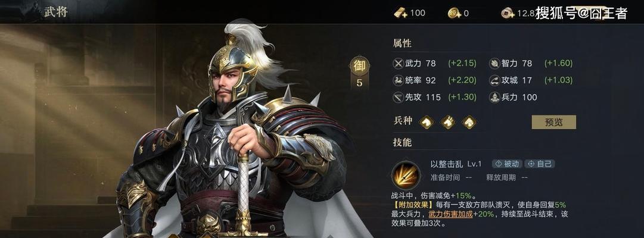644x238 pixels.
Task: Select the third 兵种 troop type diamond
Action: coord(469,122)
